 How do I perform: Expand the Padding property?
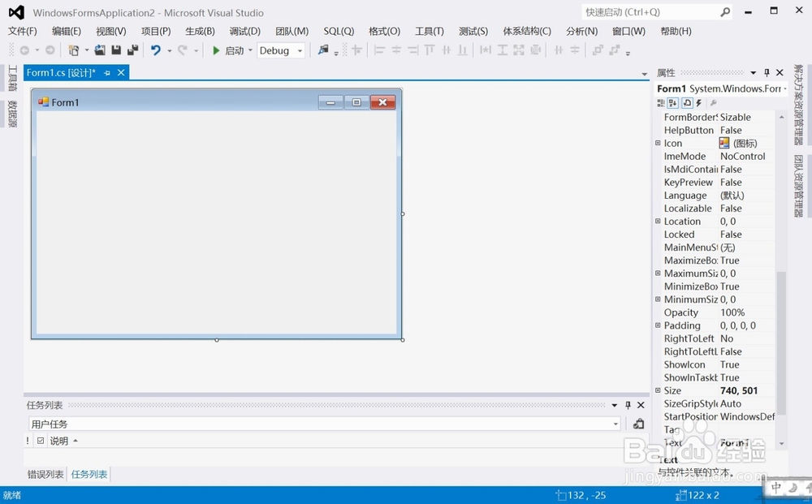658,325
